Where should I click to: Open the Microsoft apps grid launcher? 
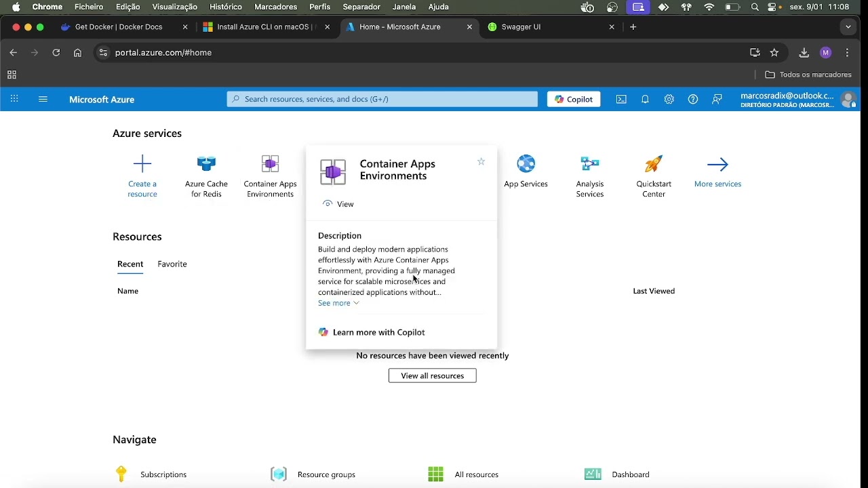(14, 99)
